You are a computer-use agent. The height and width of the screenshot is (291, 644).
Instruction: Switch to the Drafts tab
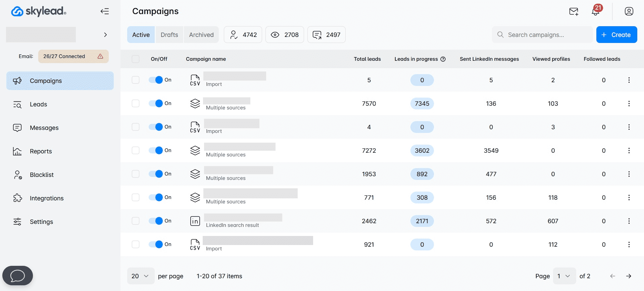(x=169, y=35)
